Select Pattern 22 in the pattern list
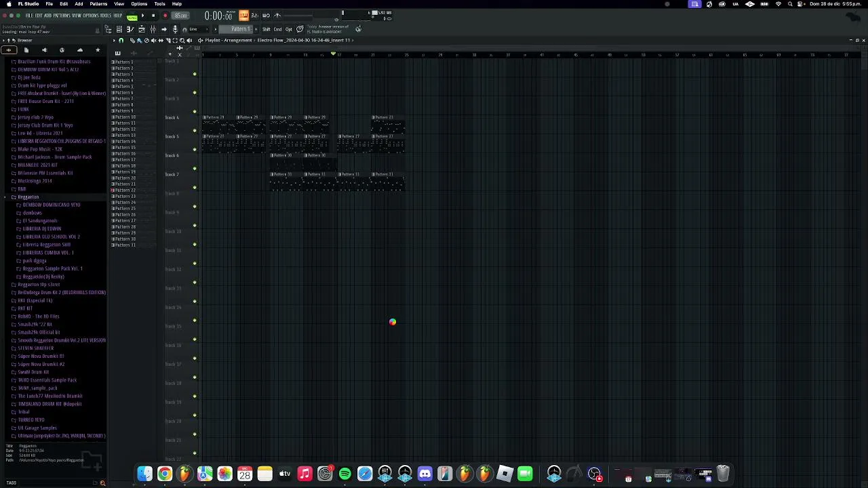Viewport: 868px width, 488px height. [124, 190]
